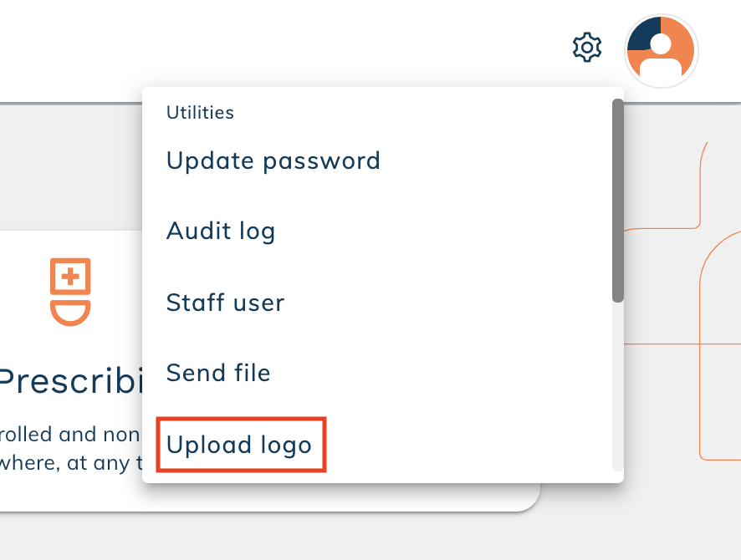
Task: Choose Staff user in Utilities menu
Action: (x=225, y=302)
